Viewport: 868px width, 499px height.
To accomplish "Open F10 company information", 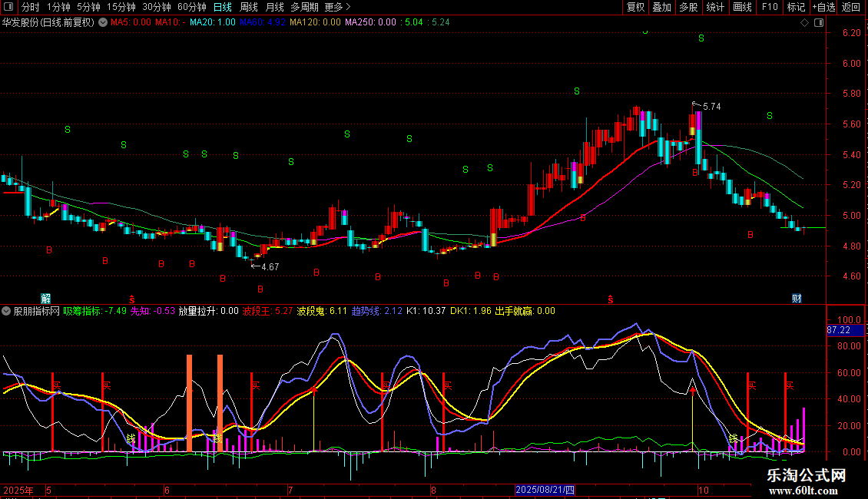I will 770,7.
